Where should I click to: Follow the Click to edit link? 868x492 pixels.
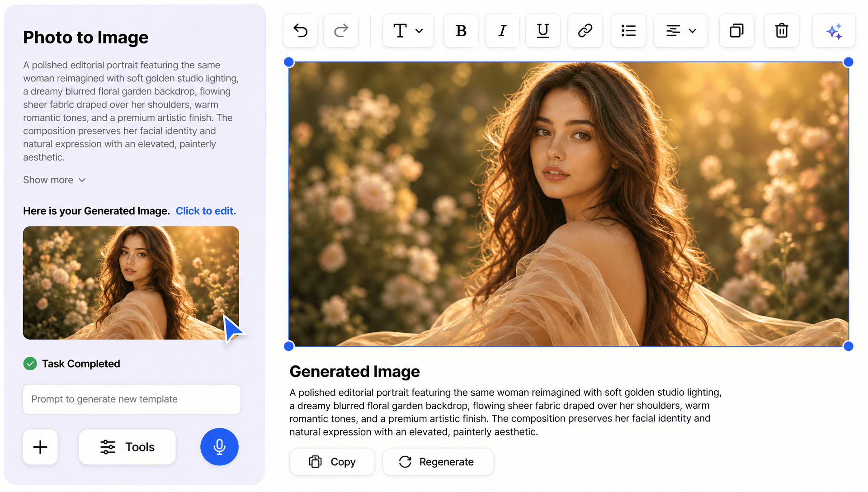[x=206, y=211]
